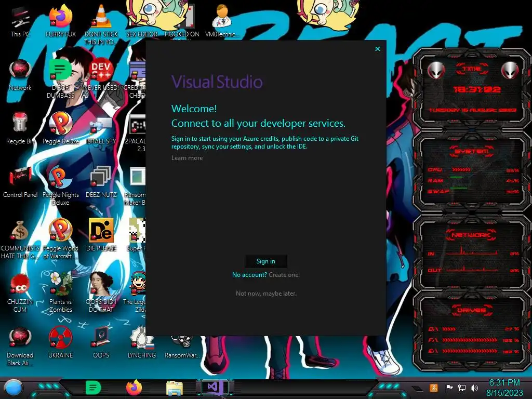Open Firefox from the taskbar
Screen dimensions: 532x399
pos(134,388)
